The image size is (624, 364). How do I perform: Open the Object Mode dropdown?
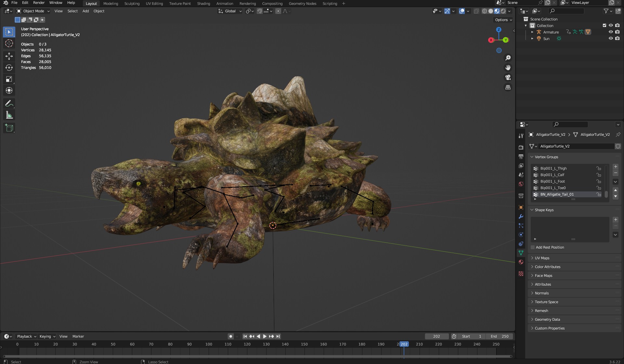[x=33, y=11]
